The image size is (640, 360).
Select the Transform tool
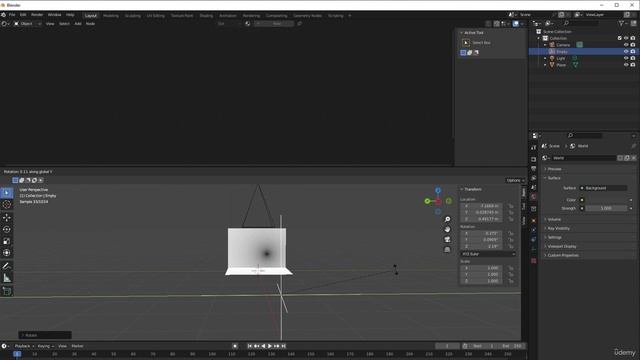click(x=7, y=253)
